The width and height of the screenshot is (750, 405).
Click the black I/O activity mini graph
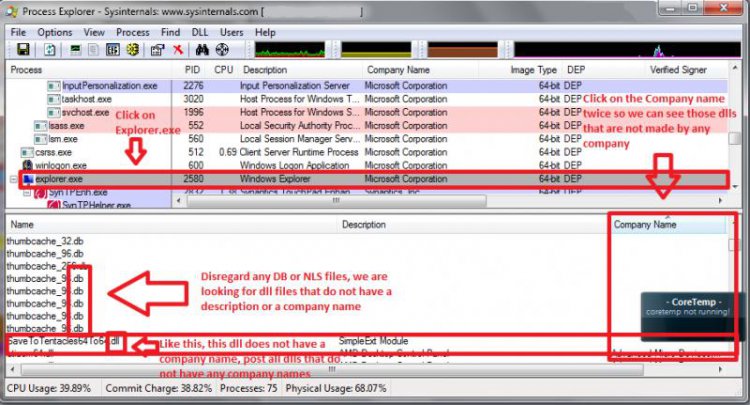(x=627, y=50)
